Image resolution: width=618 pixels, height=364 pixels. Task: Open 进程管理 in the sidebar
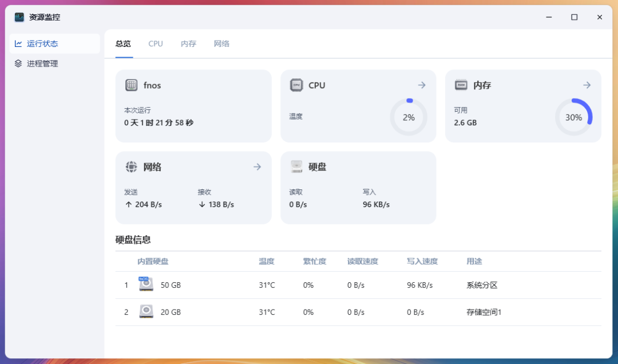tap(54, 64)
